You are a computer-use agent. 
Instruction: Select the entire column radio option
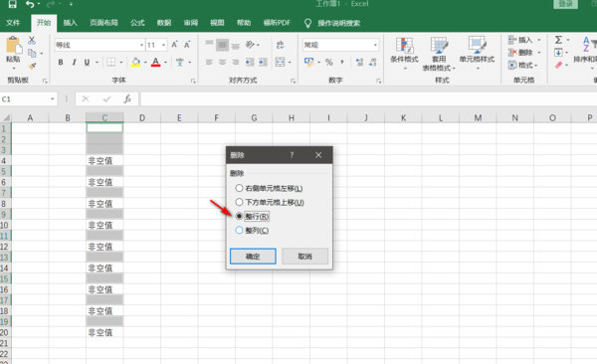[x=239, y=231]
